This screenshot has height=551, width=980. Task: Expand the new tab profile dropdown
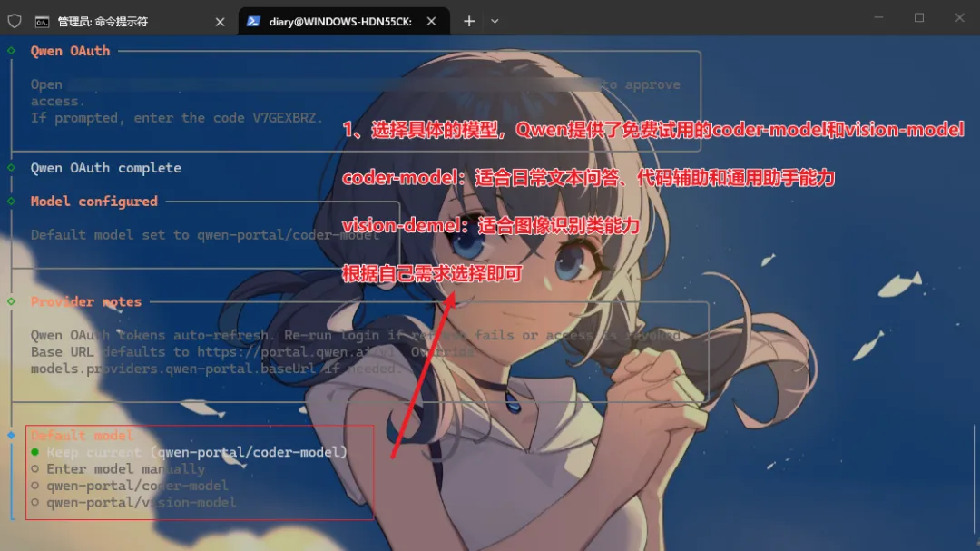click(x=495, y=21)
